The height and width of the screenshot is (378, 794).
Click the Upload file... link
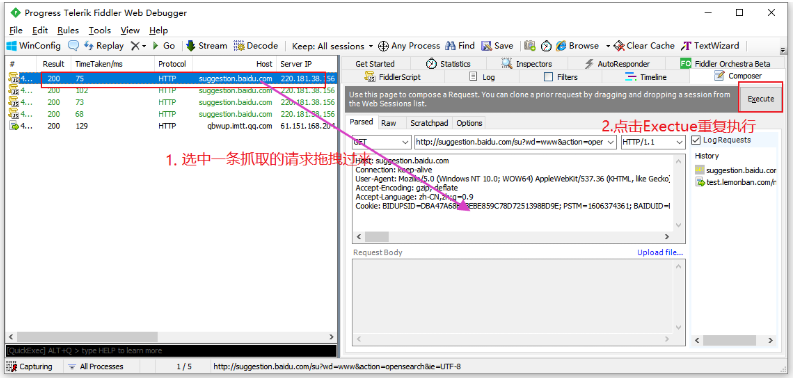pos(660,252)
